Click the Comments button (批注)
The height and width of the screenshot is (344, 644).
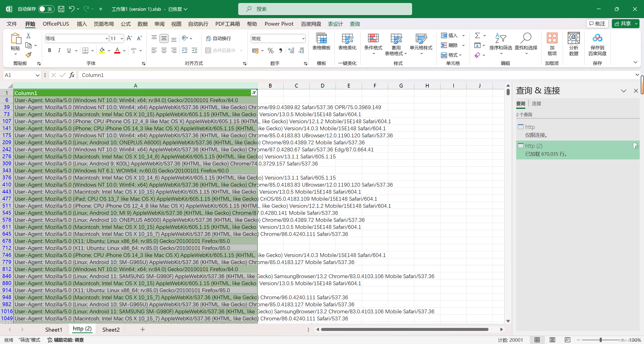coord(597,24)
